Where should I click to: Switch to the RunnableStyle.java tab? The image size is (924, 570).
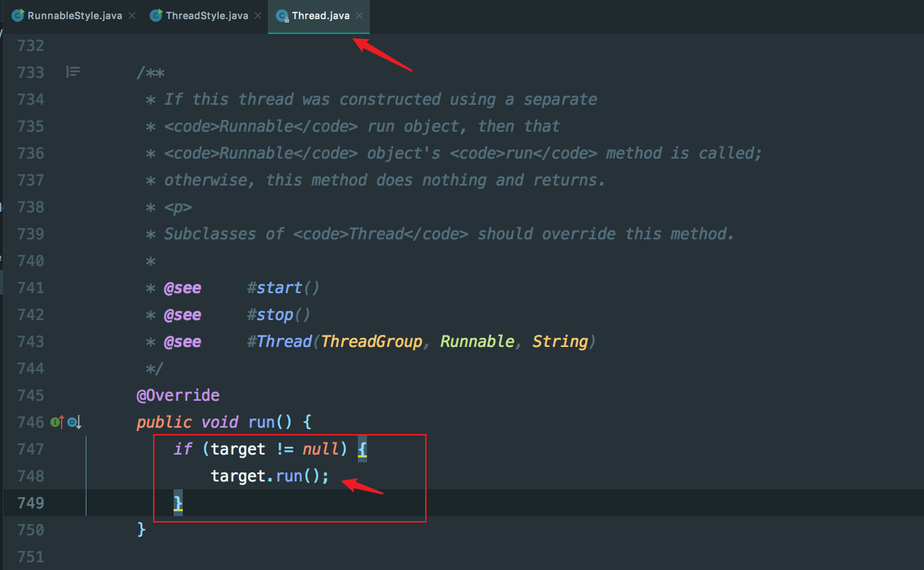coord(74,16)
